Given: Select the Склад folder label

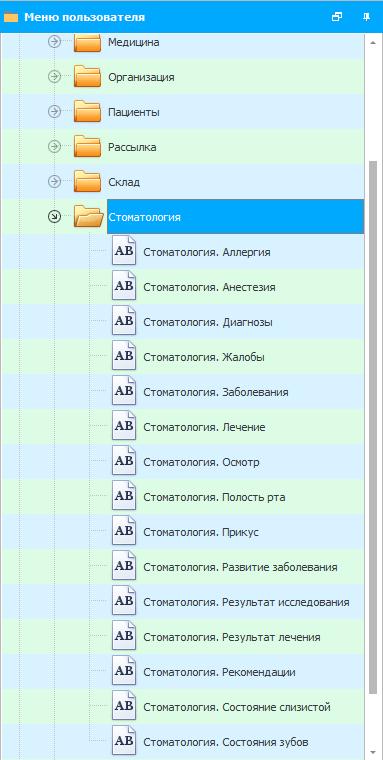Looking at the screenshot, I should [124, 182].
